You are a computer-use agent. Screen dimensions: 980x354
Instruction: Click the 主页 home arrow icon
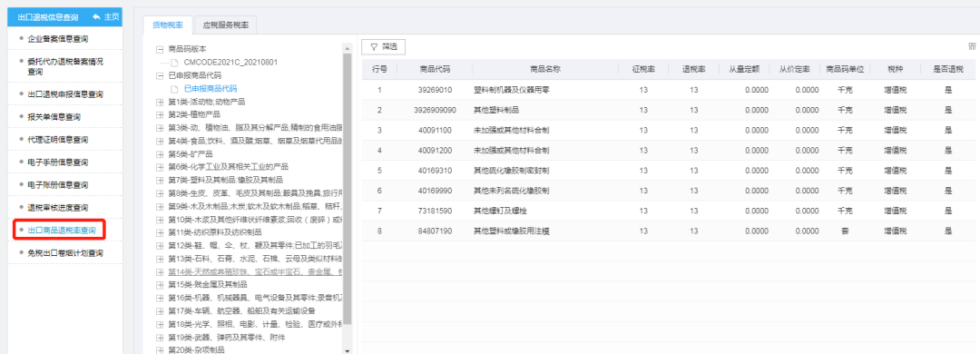point(95,17)
